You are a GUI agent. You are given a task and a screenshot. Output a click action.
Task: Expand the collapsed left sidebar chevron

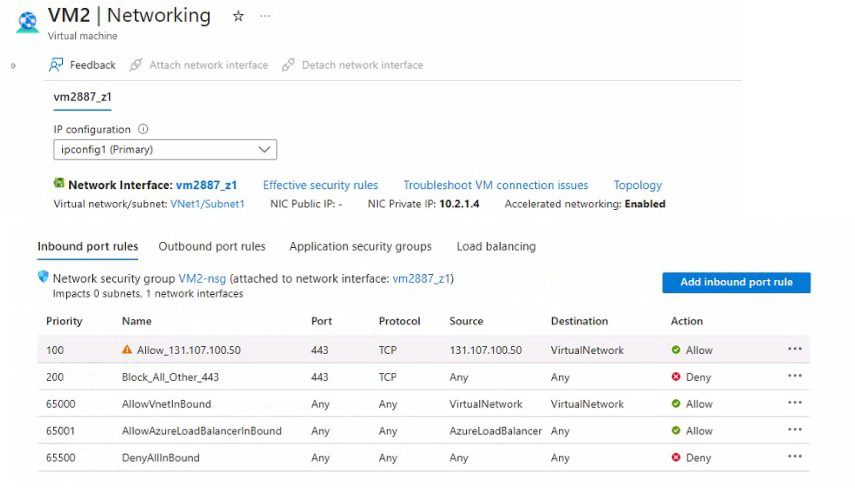[x=13, y=66]
